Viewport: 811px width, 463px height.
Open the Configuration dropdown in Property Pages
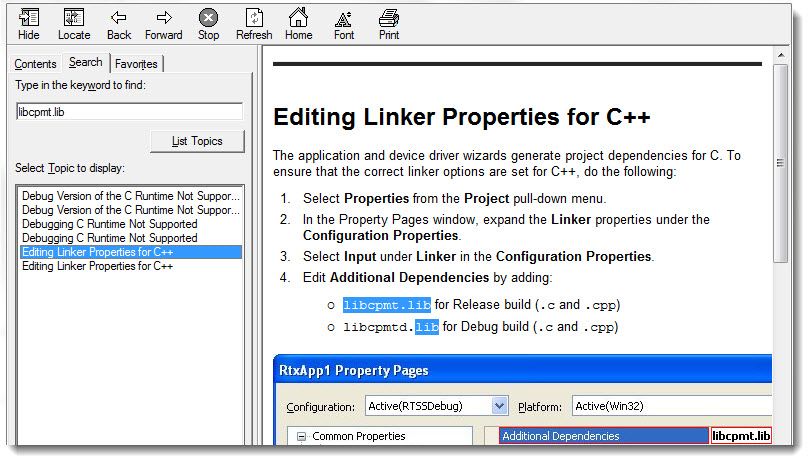pyautogui.click(x=499, y=406)
